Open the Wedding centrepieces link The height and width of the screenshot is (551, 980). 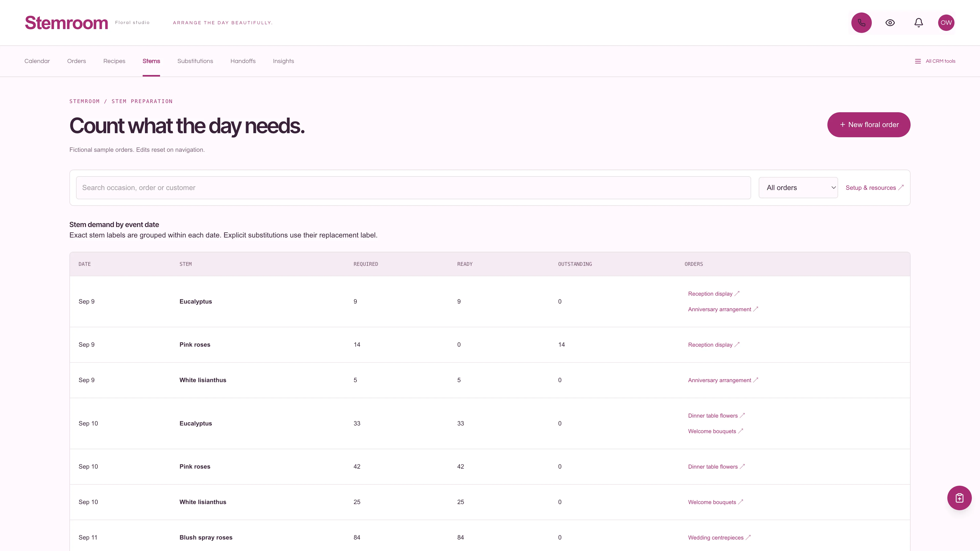pos(719,538)
